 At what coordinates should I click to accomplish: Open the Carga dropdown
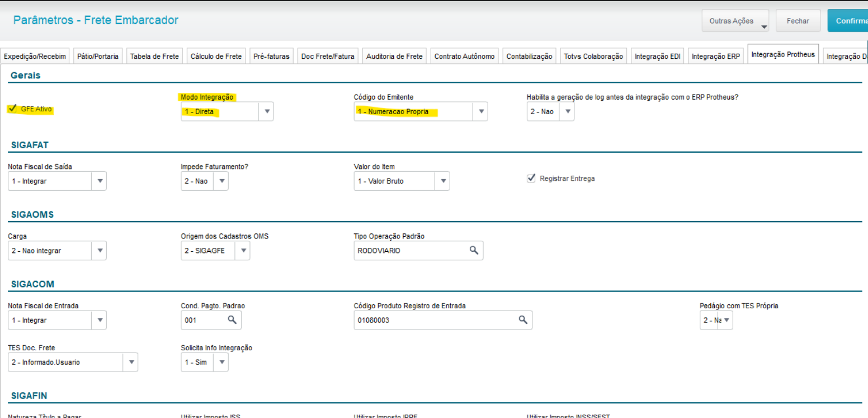[x=99, y=251]
